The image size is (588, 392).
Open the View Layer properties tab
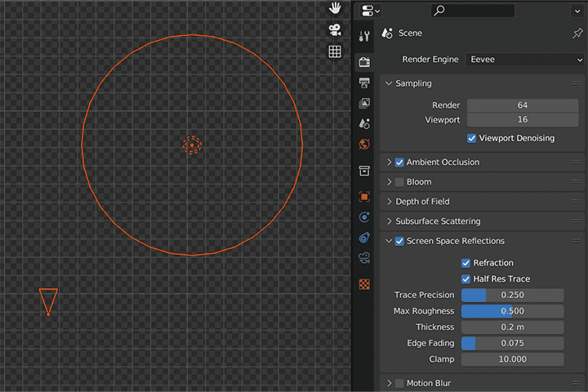364,103
